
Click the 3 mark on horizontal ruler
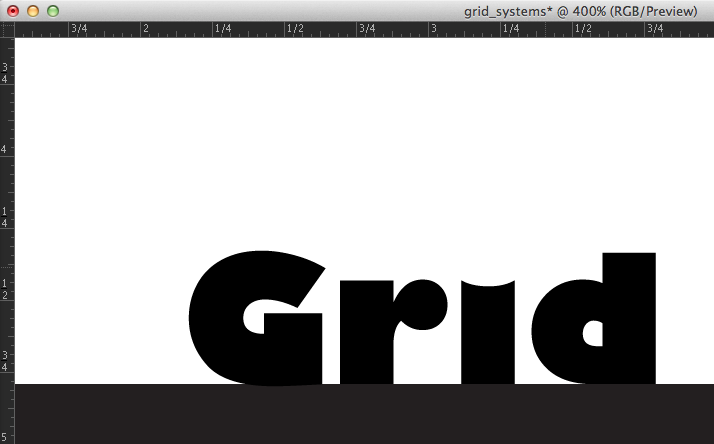click(434, 29)
